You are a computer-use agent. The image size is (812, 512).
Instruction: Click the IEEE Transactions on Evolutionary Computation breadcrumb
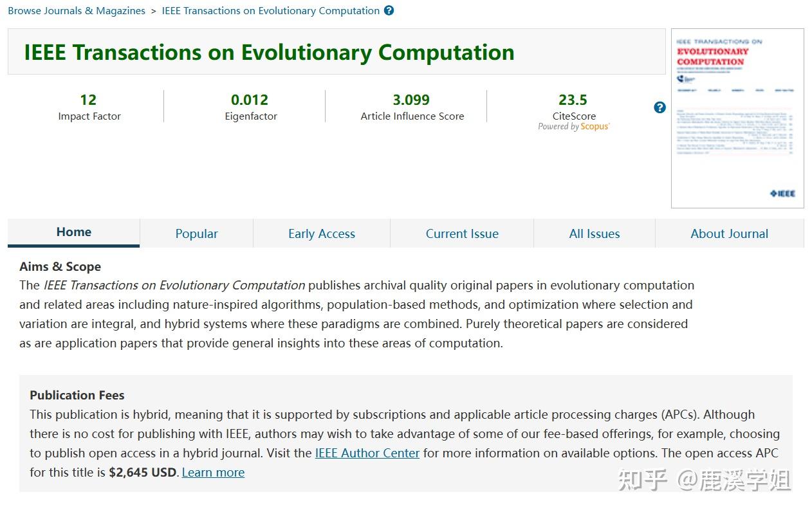point(271,11)
